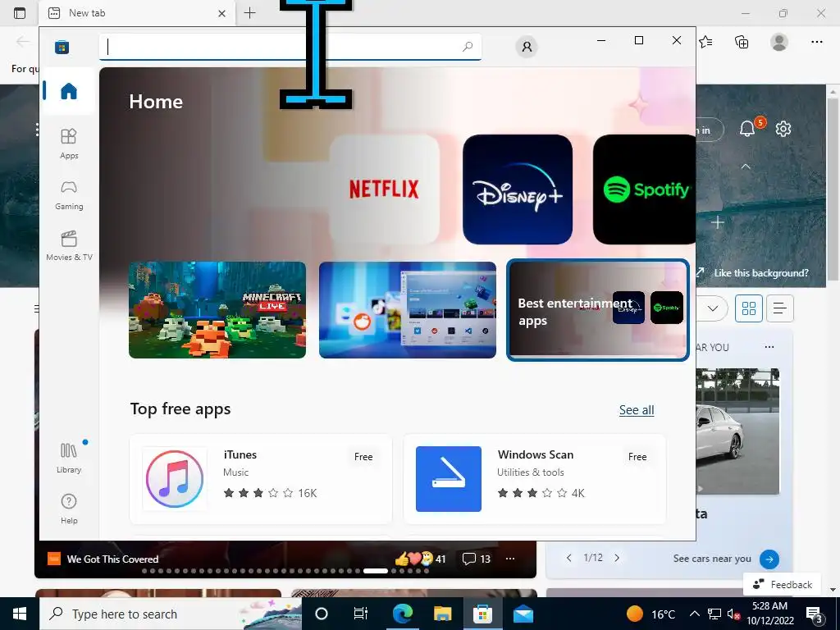Click Like this background? link in Edge
The height and width of the screenshot is (630, 840).
pos(760,272)
